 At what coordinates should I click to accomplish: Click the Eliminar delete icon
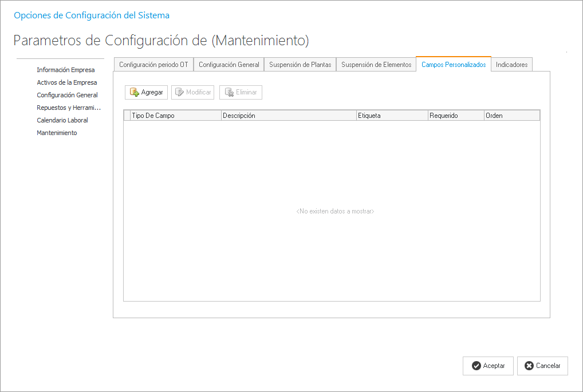229,92
